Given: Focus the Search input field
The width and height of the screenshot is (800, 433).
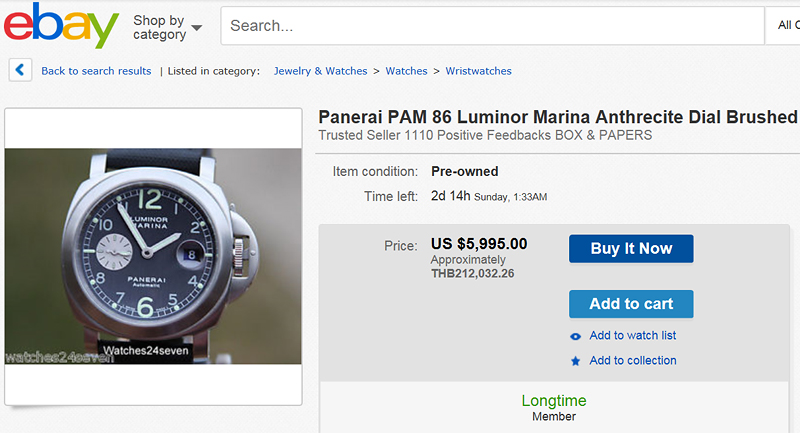Looking at the screenshot, I should click(x=492, y=26).
